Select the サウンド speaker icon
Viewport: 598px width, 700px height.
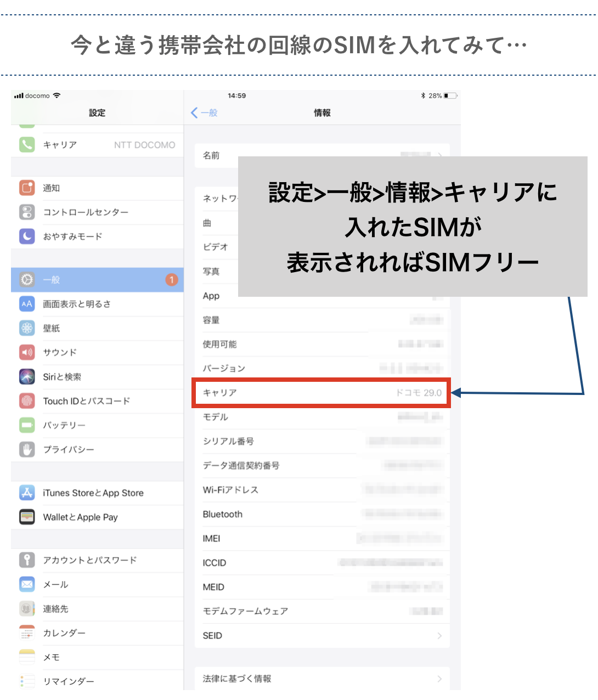(26, 352)
